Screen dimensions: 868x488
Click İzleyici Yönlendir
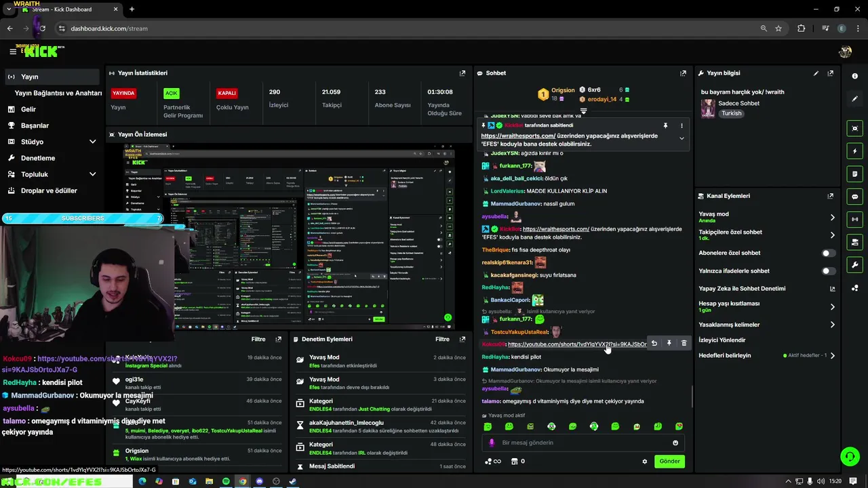point(722,340)
